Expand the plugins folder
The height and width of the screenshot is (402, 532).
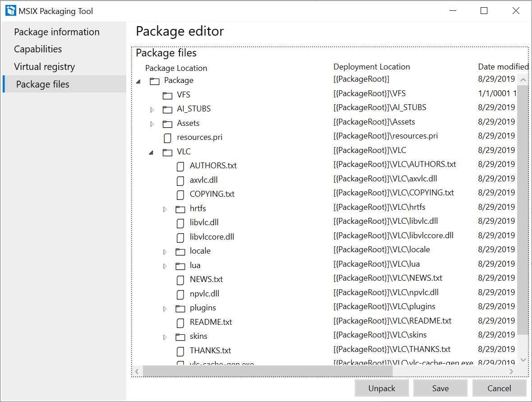pos(165,309)
